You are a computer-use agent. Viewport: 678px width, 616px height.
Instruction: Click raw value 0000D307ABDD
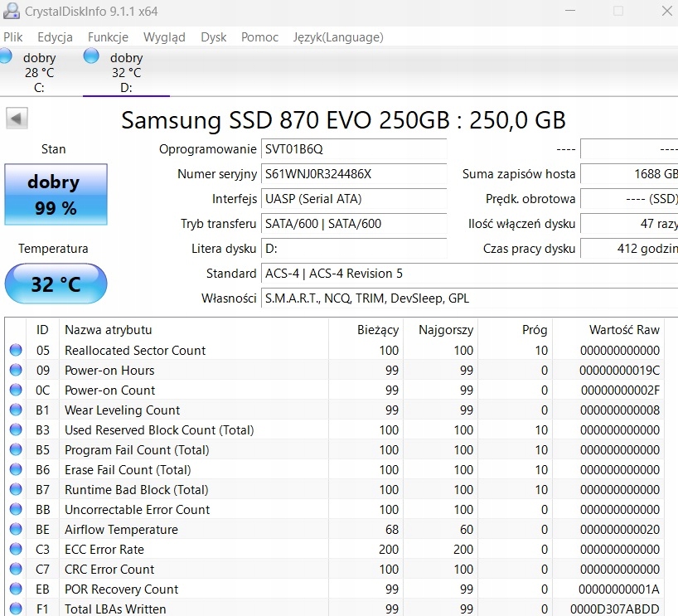pyautogui.click(x=614, y=609)
